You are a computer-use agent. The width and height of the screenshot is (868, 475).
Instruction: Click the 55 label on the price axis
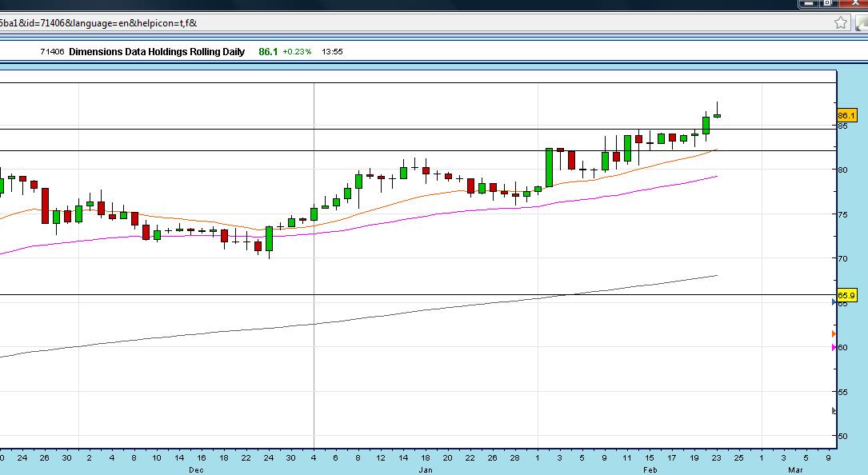842,392
